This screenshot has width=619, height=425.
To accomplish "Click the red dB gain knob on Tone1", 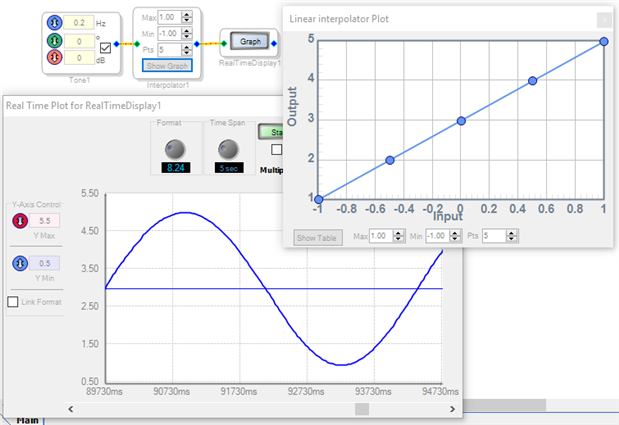I will 54,58.
